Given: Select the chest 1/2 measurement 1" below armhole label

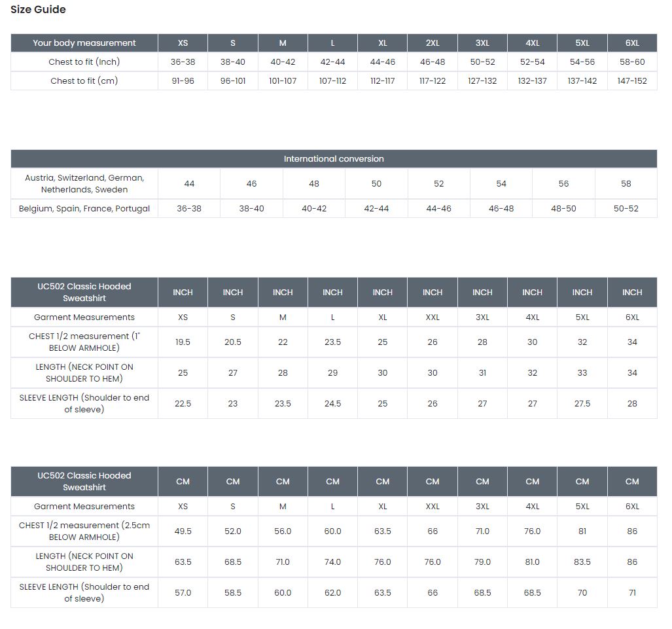Looking at the screenshot, I should click(x=84, y=342).
